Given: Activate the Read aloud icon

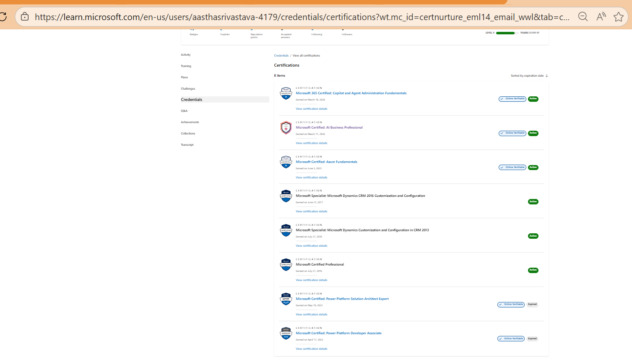Looking at the screenshot, I should [601, 17].
